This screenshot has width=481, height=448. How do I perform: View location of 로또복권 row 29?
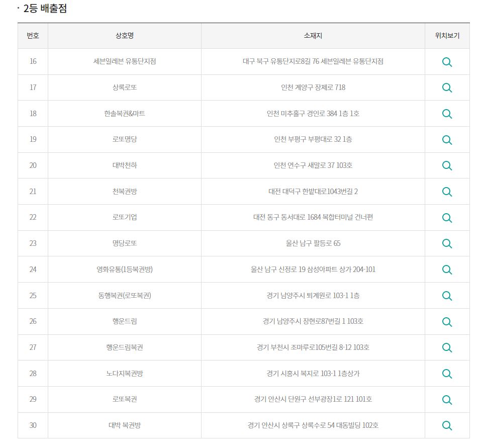pyautogui.click(x=447, y=400)
